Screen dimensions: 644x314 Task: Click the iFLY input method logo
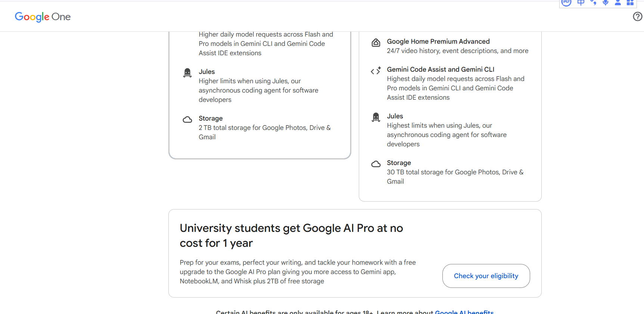point(566,2)
